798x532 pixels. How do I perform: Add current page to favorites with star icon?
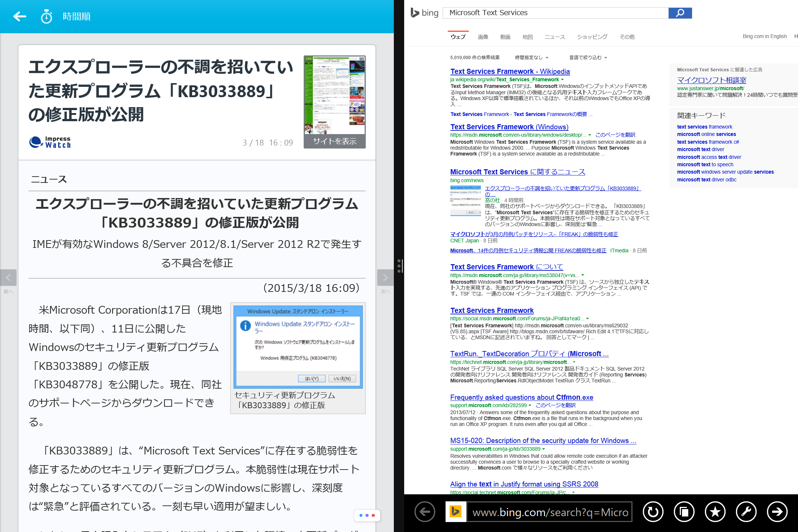(x=715, y=512)
